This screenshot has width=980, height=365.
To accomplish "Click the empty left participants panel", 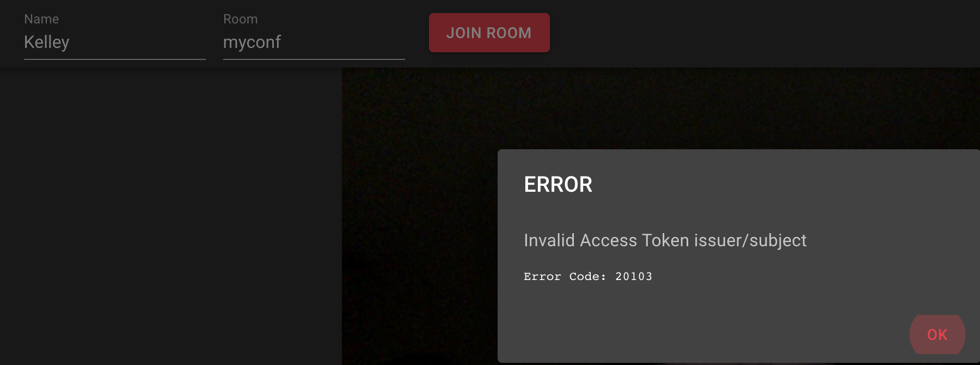I will tap(171, 216).
